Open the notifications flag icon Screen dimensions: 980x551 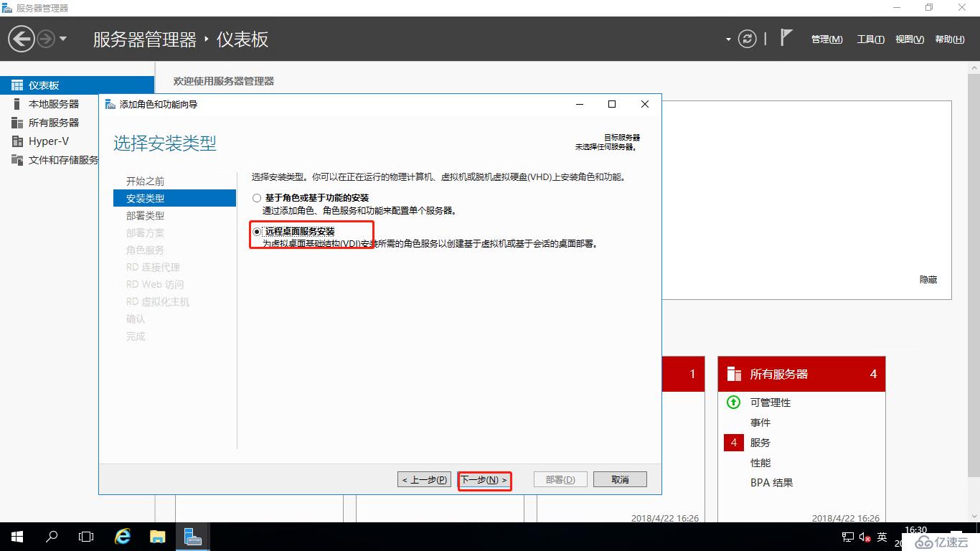tap(786, 38)
